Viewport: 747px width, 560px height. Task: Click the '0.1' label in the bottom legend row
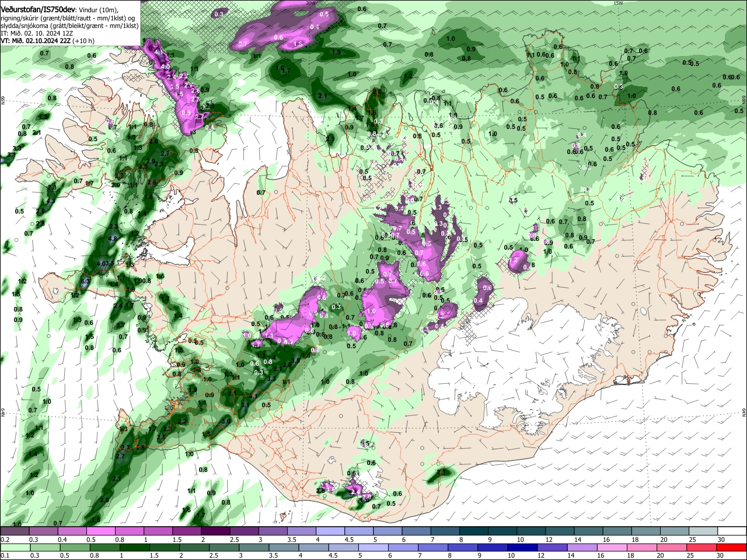point(5,556)
